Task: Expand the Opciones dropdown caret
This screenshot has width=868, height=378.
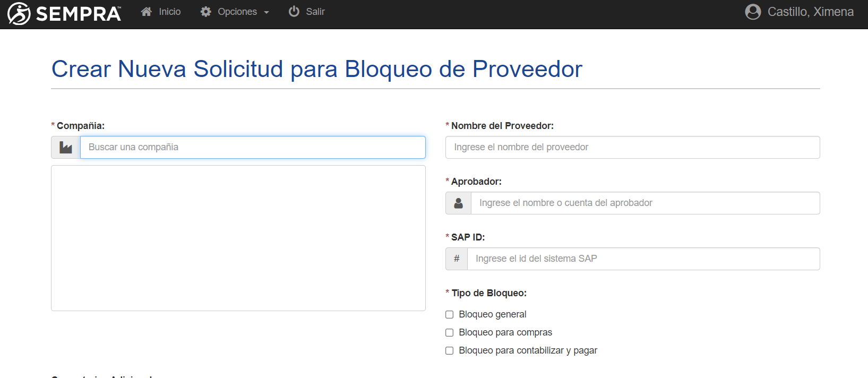Action: (267, 13)
